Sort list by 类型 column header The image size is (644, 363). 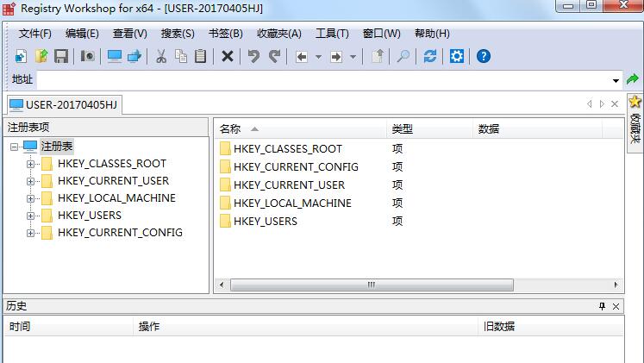[429, 129]
